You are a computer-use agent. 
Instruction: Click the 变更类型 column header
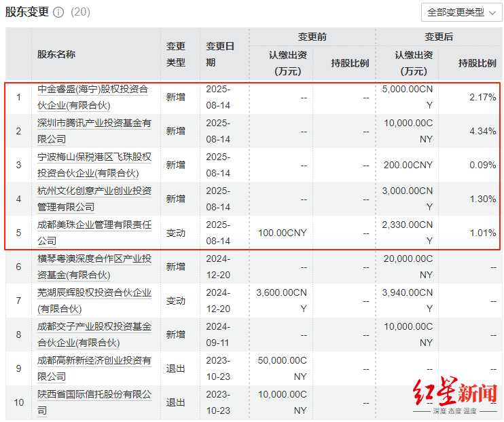(175, 54)
